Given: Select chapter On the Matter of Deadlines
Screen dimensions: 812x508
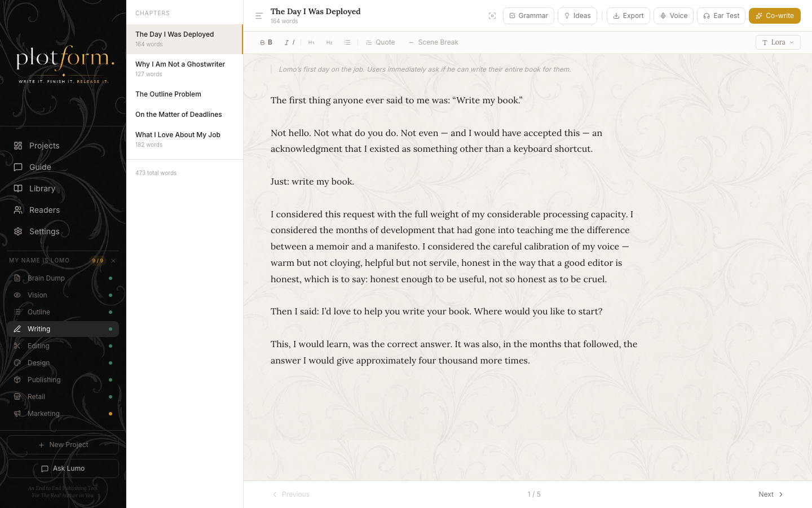Looking at the screenshot, I should (x=184, y=115).
